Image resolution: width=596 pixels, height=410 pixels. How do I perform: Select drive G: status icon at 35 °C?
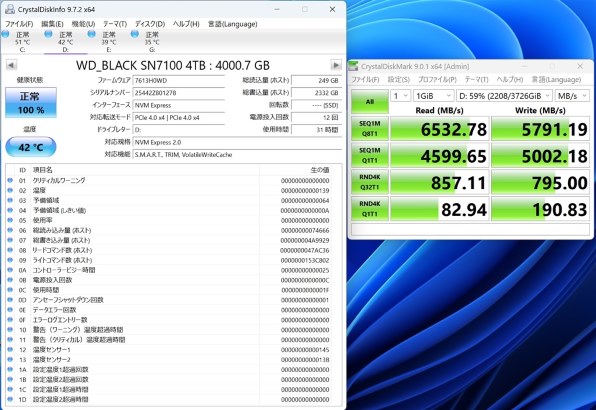pos(135,34)
